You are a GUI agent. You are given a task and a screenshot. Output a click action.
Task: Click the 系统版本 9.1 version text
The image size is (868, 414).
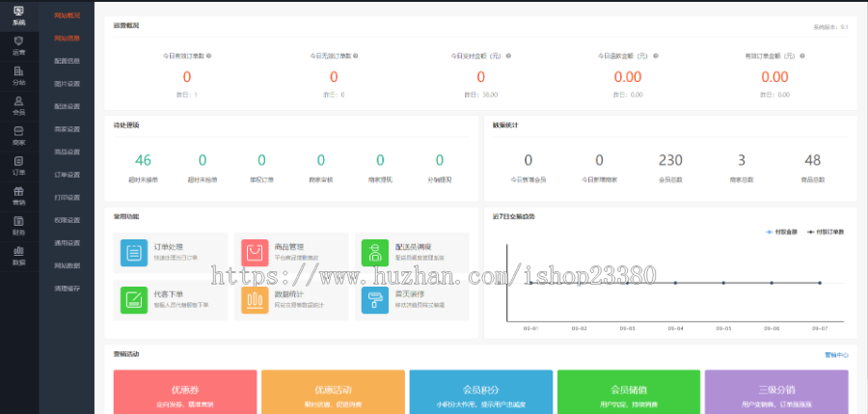pos(830,27)
